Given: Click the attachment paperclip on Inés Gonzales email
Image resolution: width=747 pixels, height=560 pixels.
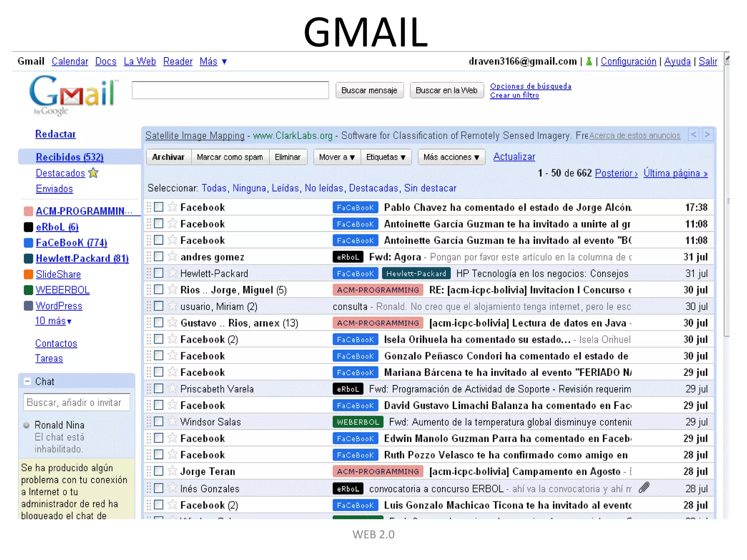Looking at the screenshot, I should [644, 488].
